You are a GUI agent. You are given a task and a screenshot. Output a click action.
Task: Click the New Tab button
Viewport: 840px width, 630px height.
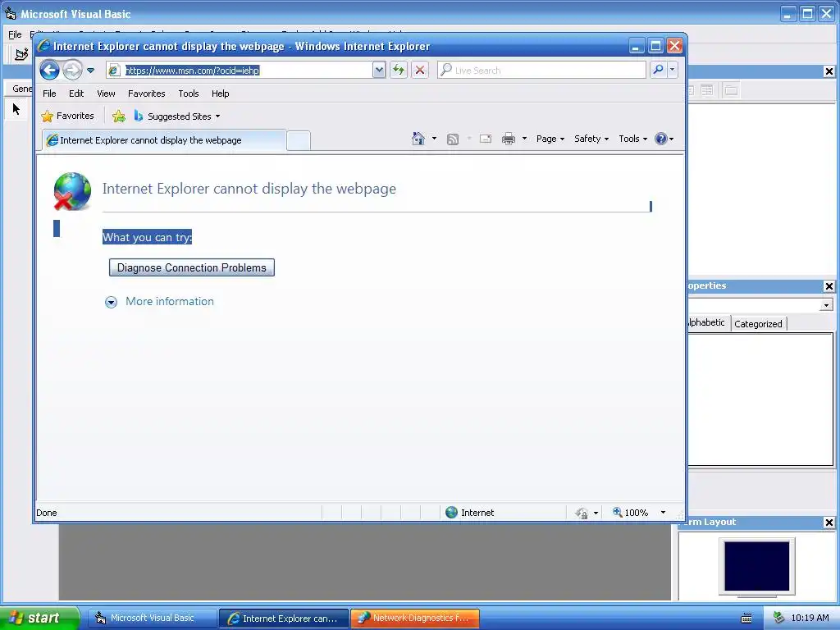coord(299,140)
